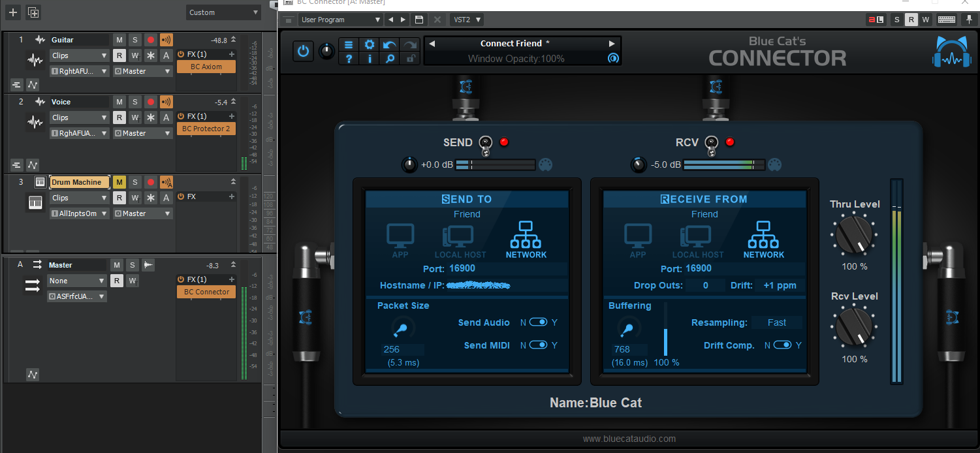Open the virtual keyboard icon in plugin header
The image size is (980, 453).
click(947, 20)
